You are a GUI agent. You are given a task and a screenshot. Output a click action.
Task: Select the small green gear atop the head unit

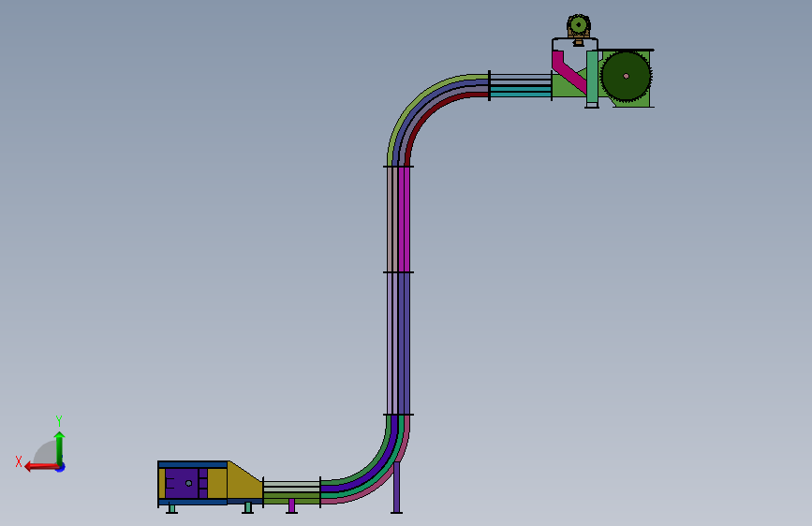pos(579,24)
